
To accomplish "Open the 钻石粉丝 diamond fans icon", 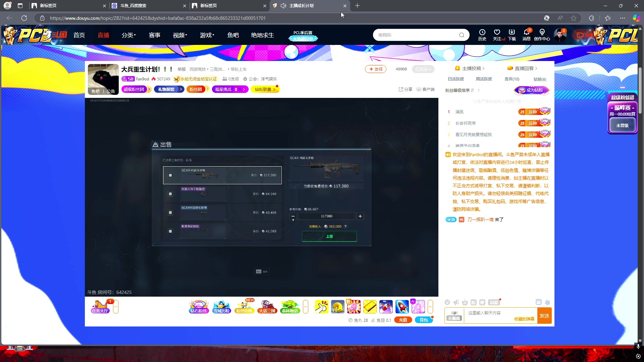I will tap(199, 307).
